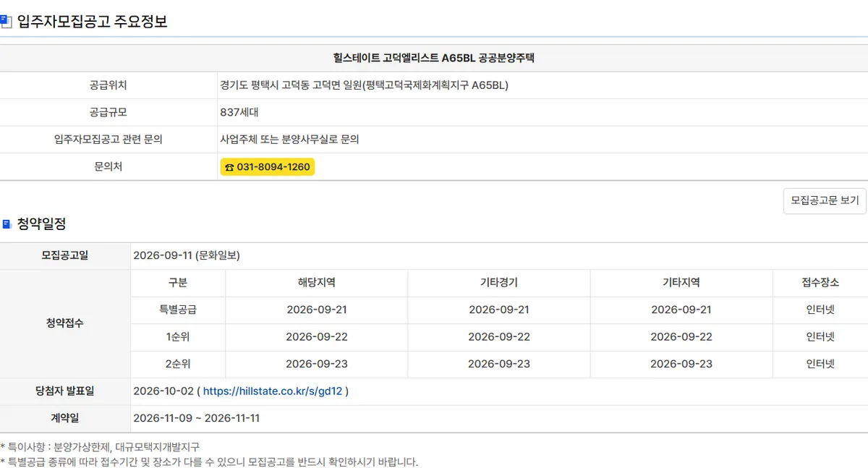Click the 해당지역 column header
Screen dimensions: 868x468
coord(317,283)
